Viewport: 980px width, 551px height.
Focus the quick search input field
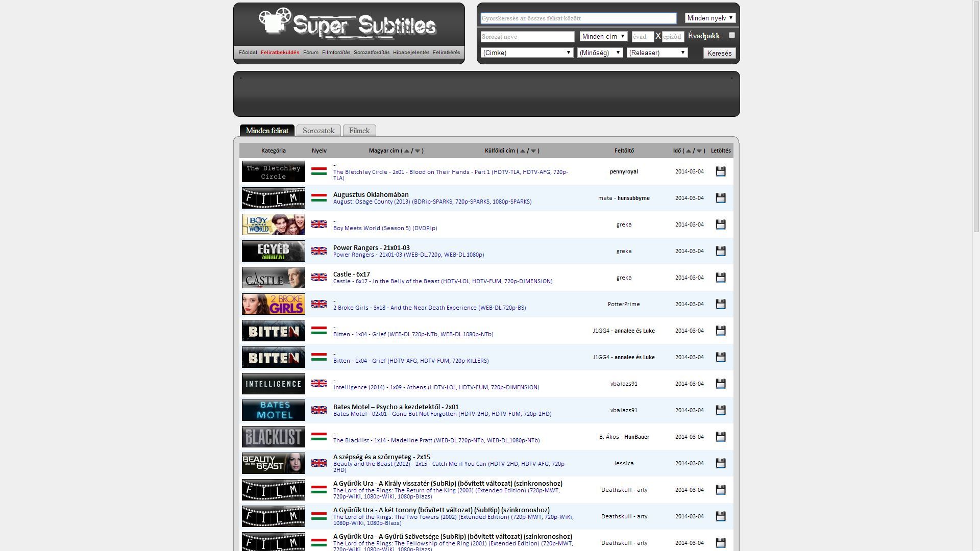(578, 18)
